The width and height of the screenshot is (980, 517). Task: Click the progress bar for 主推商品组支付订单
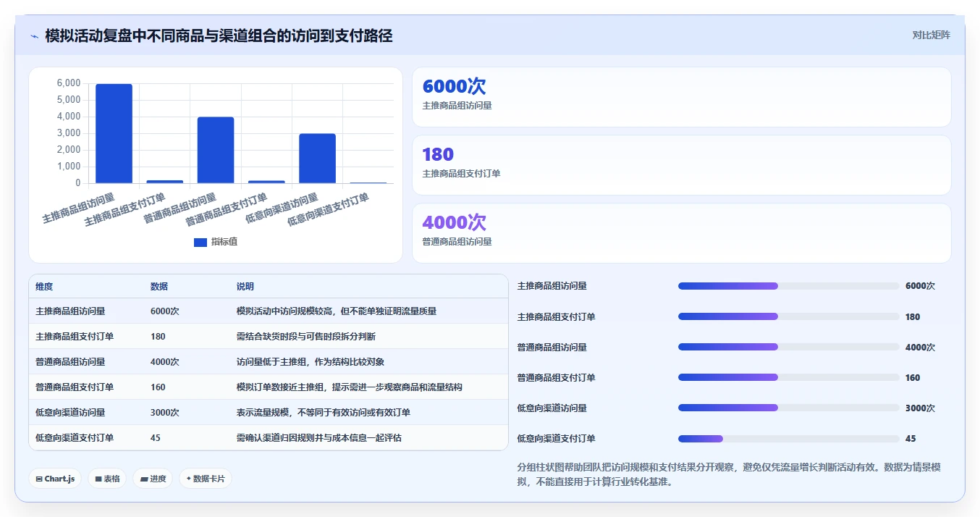click(788, 316)
